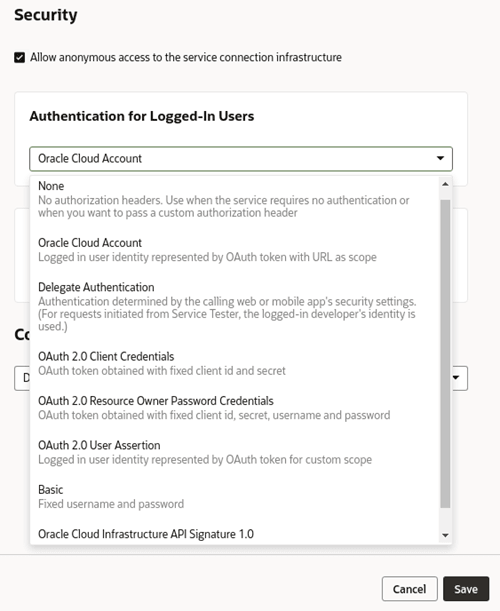Click 'OAuth token obtained with fixed client id and secret' text
This screenshot has height=611, width=500.
[162, 371]
